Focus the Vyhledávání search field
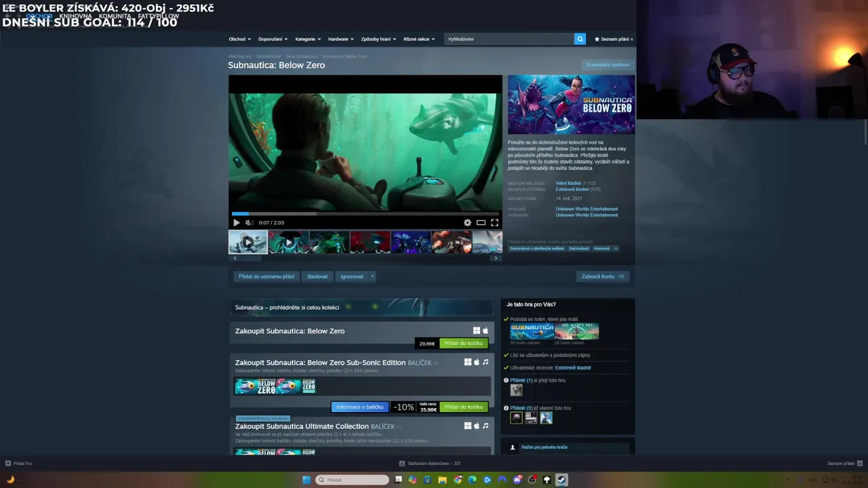 tap(509, 39)
